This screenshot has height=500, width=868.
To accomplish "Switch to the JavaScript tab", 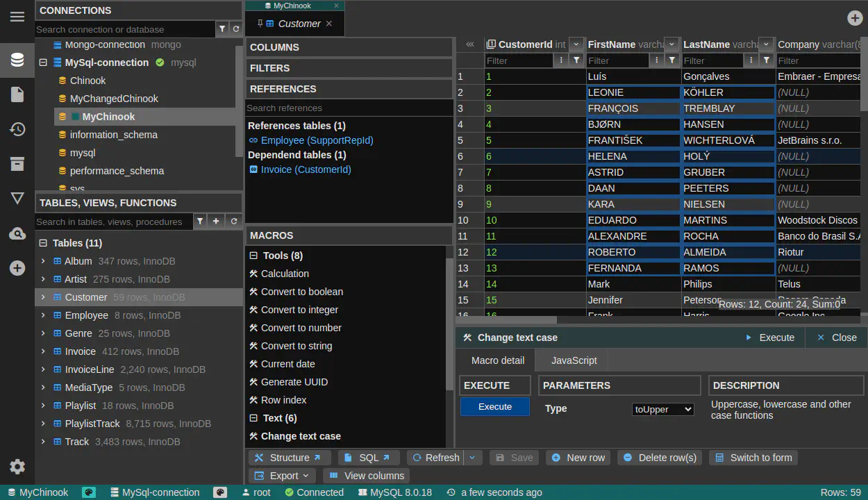I will pyautogui.click(x=574, y=360).
